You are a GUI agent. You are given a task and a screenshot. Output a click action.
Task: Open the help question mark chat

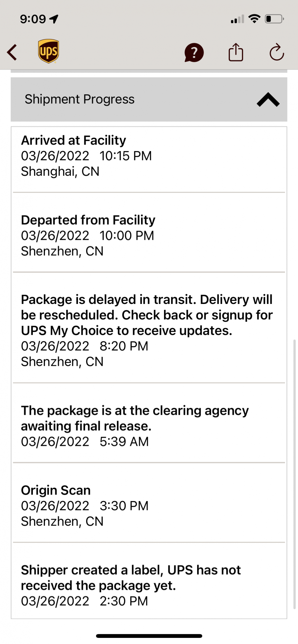coord(194,52)
